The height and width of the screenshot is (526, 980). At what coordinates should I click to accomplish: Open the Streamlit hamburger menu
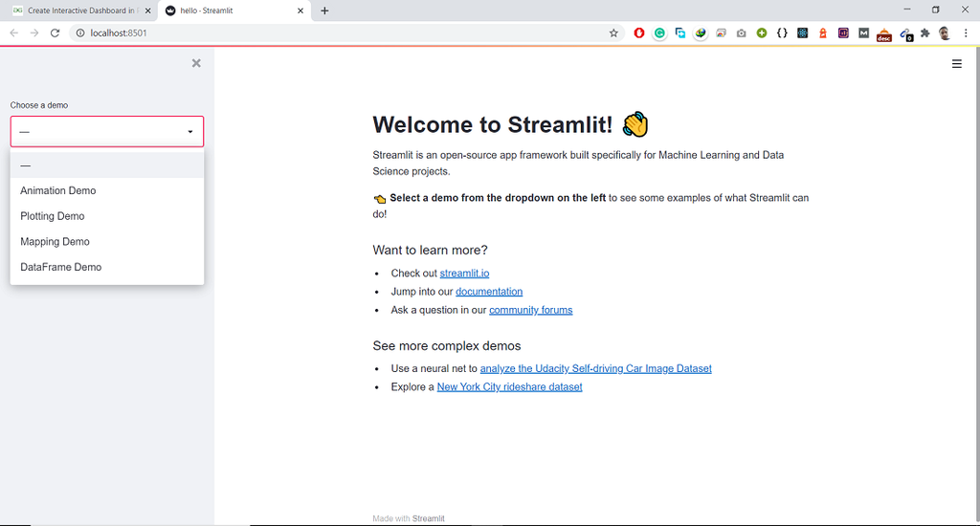coord(956,64)
